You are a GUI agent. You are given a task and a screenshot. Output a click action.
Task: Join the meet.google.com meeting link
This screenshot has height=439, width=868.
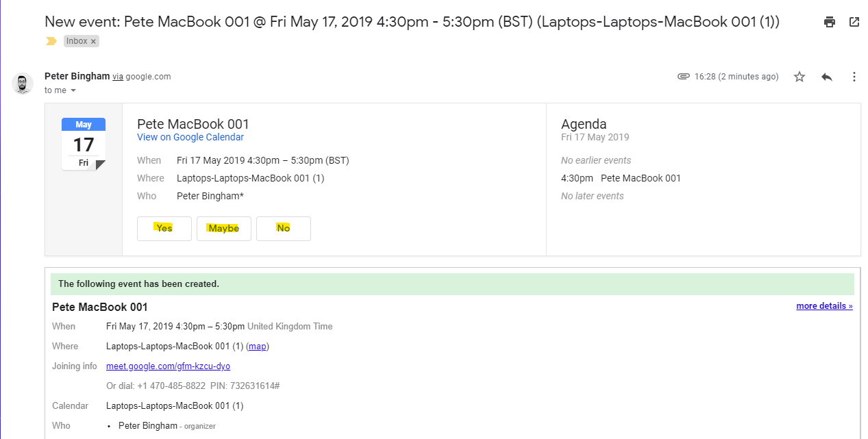(168, 366)
